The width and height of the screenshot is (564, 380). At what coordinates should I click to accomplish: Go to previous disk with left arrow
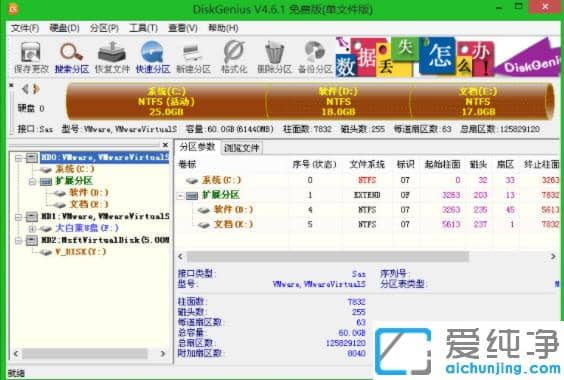[x=25, y=89]
